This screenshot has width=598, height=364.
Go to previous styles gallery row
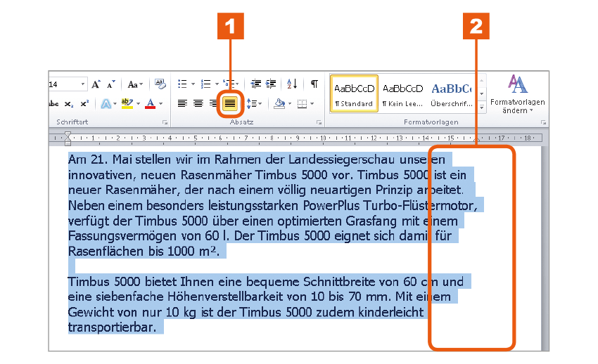[482, 80]
